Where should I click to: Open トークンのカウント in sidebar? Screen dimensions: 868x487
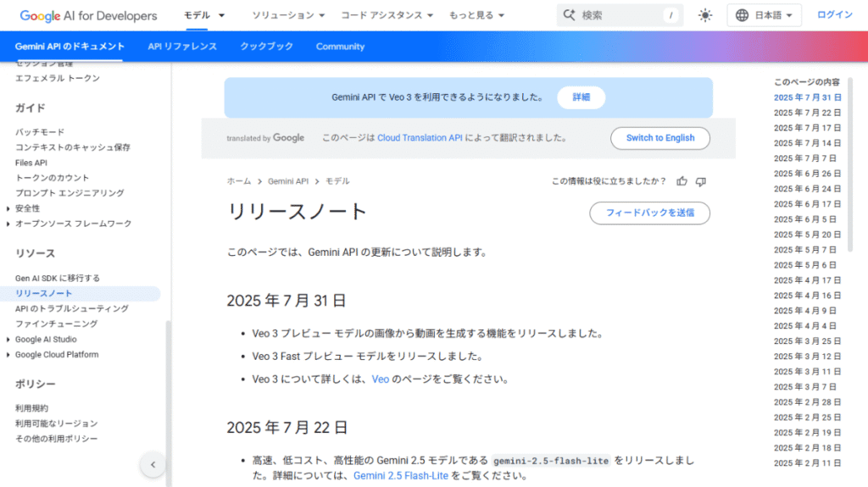click(x=52, y=178)
